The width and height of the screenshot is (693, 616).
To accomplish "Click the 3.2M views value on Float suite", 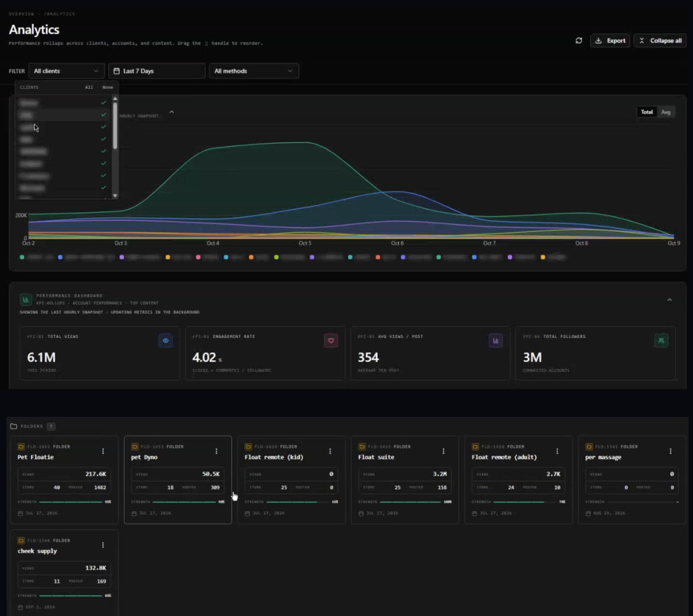I will (440, 474).
